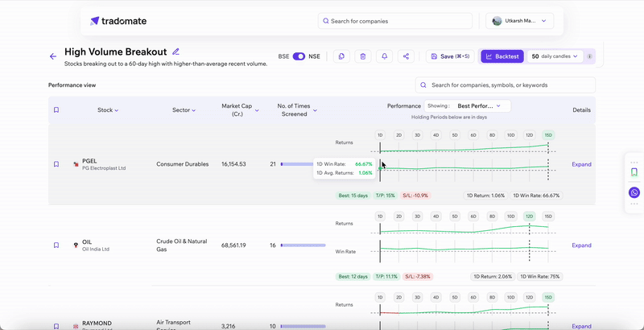The image size is (644, 330).
Task: Click the bookmark icon in the table header
Action: click(x=56, y=110)
